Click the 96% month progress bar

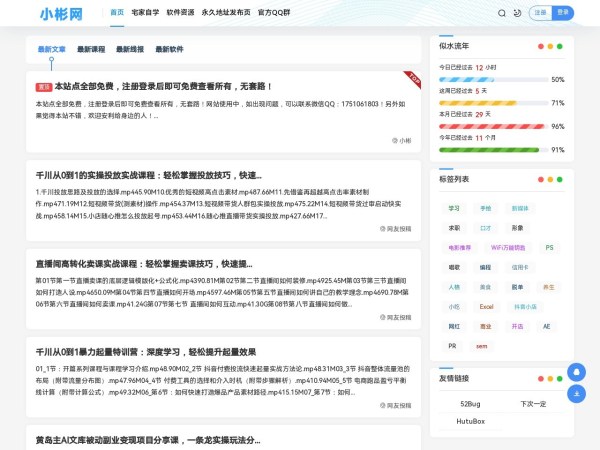(490, 127)
